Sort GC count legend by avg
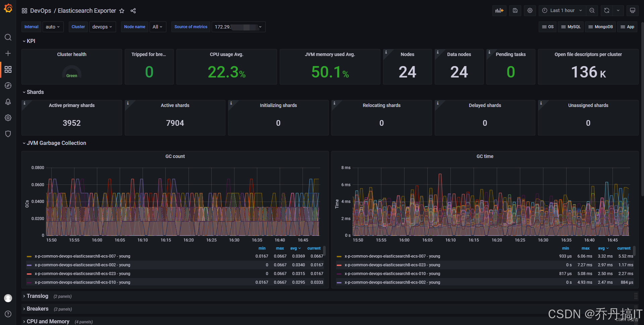This screenshot has height=325, width=644. [x=295, y=248]
